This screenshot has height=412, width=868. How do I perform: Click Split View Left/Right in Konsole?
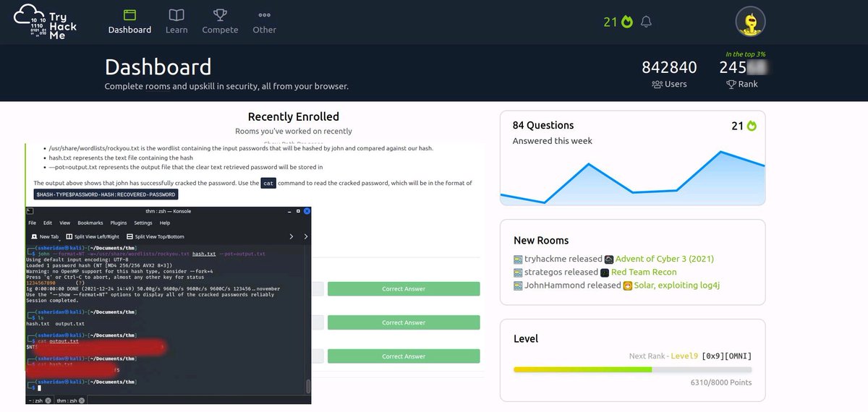(x=93, y=236)
